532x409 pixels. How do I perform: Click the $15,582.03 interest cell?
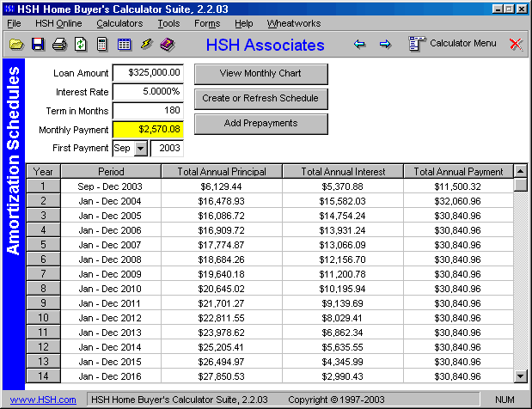(x=343, y=201)
